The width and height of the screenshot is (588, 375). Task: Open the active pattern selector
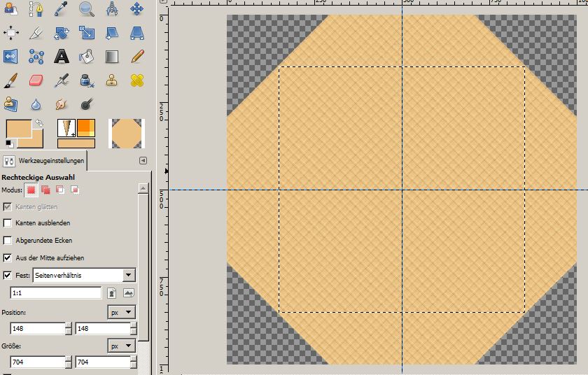(x=86, y=128)
